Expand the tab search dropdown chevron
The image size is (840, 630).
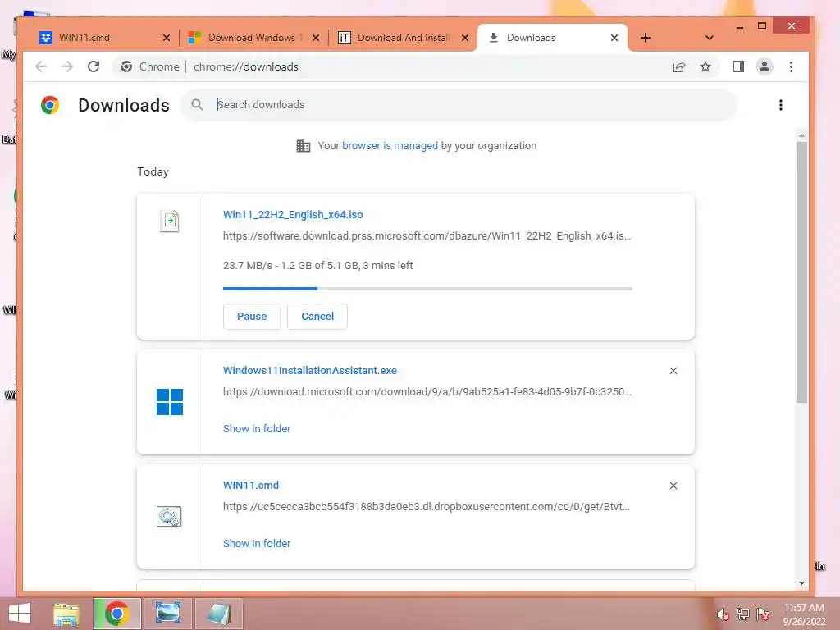click(710, 38)
